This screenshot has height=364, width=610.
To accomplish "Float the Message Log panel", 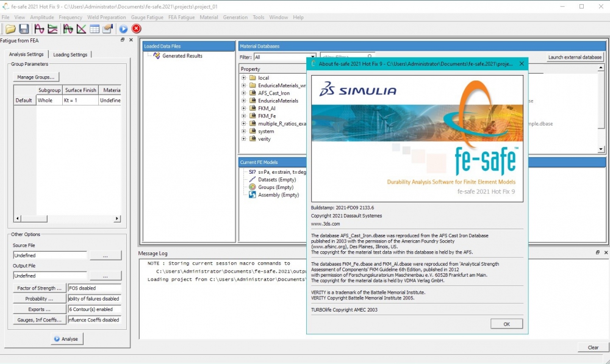I will 598,253.
